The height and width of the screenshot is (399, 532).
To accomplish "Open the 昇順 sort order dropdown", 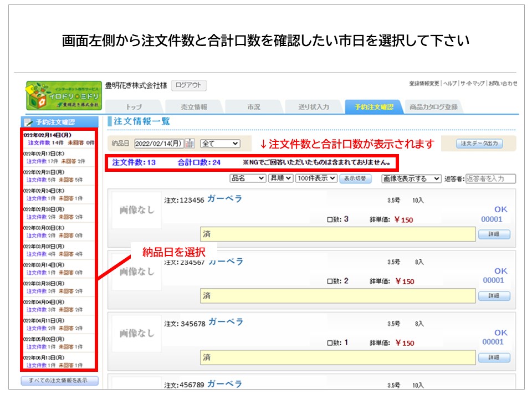I will (280, 178).
